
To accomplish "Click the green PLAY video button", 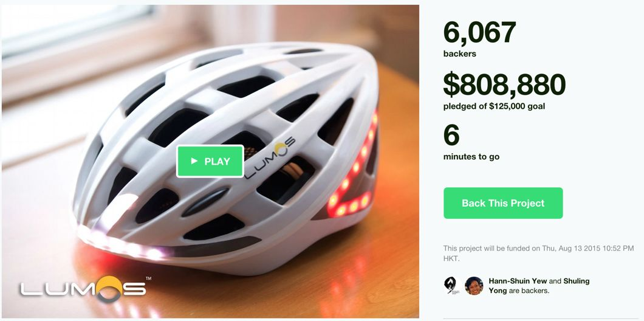I will pyautogui.click(x=210, y=161).
